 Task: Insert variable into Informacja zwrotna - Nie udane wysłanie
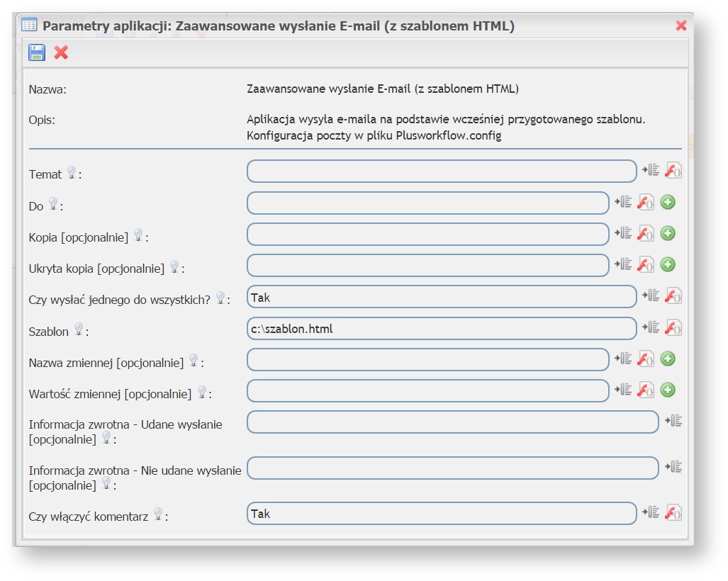673,468
